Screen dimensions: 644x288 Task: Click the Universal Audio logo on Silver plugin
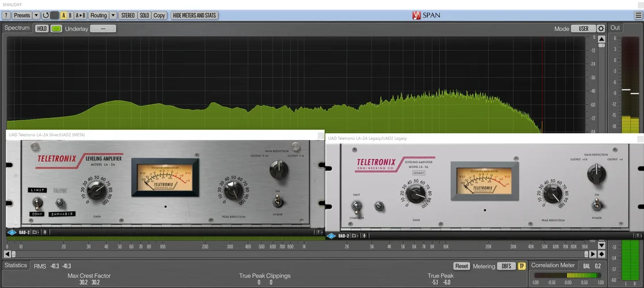click(x=11, y=232)
